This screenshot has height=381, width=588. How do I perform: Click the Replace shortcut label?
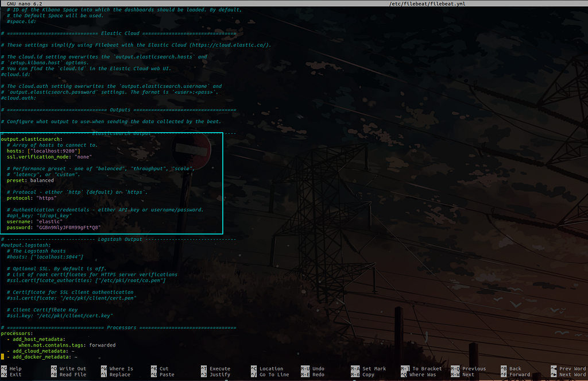119,375
